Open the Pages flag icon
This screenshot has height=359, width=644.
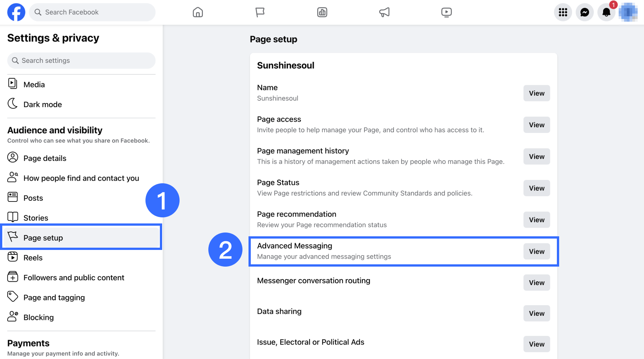[260, 12]
